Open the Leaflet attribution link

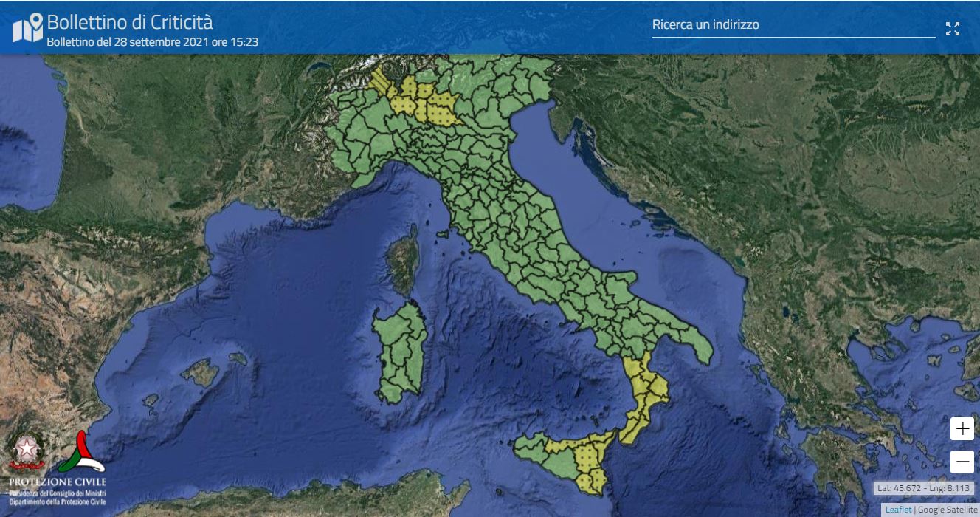click(x=898, y=510)
